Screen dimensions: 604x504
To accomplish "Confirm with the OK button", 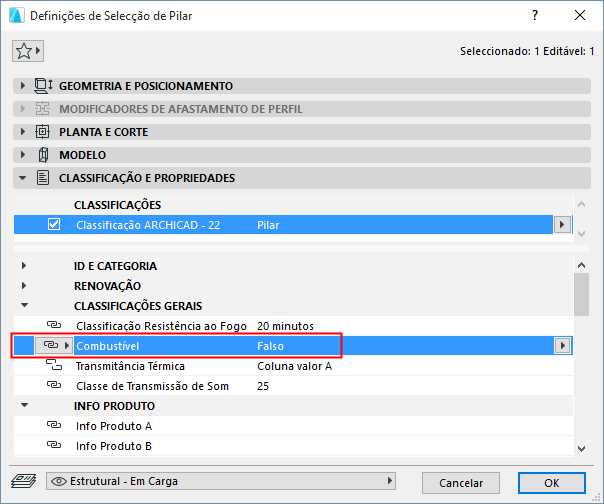I will (x=551, y=482).
